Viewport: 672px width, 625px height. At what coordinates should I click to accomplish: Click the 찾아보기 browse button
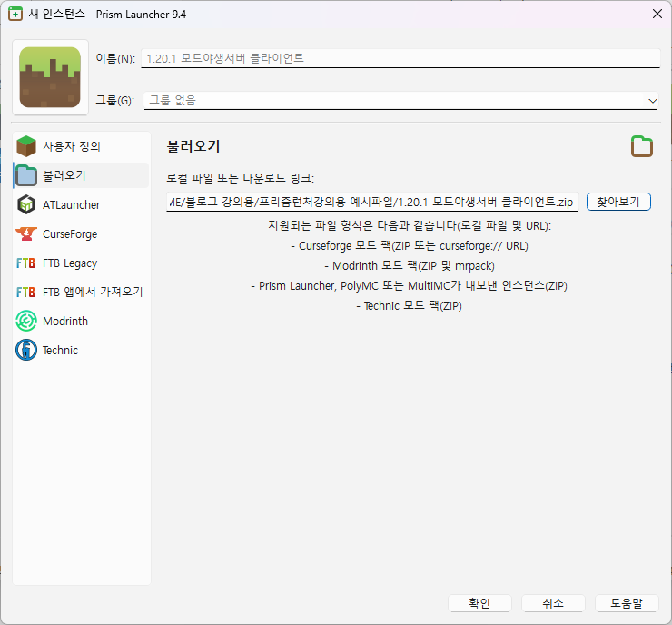pos(618,202)
